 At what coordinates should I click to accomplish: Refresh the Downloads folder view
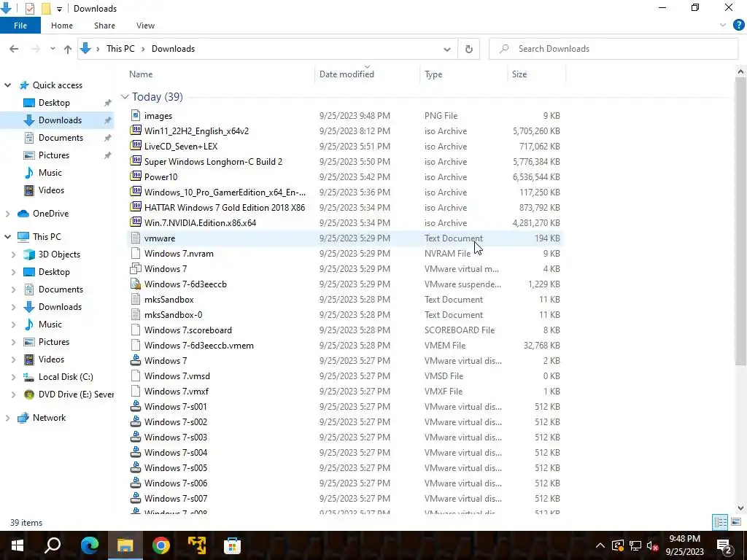[x=469, y=49]
